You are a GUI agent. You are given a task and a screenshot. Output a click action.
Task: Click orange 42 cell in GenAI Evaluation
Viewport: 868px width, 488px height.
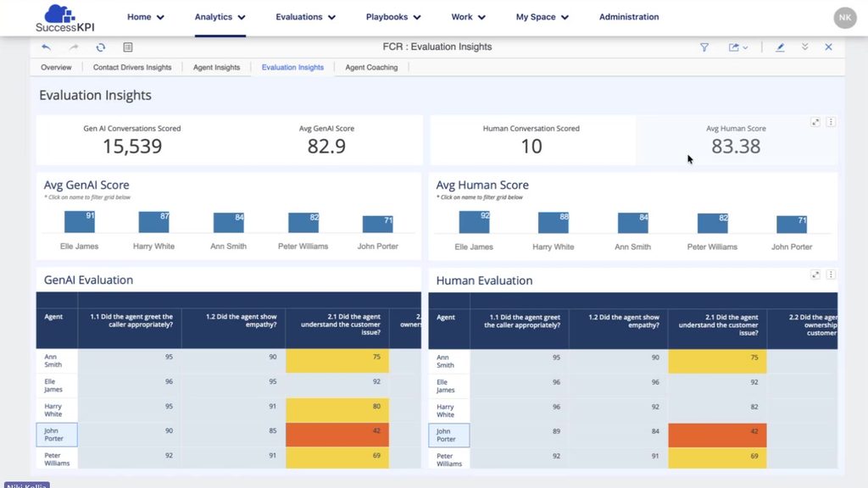coord(337,435)
